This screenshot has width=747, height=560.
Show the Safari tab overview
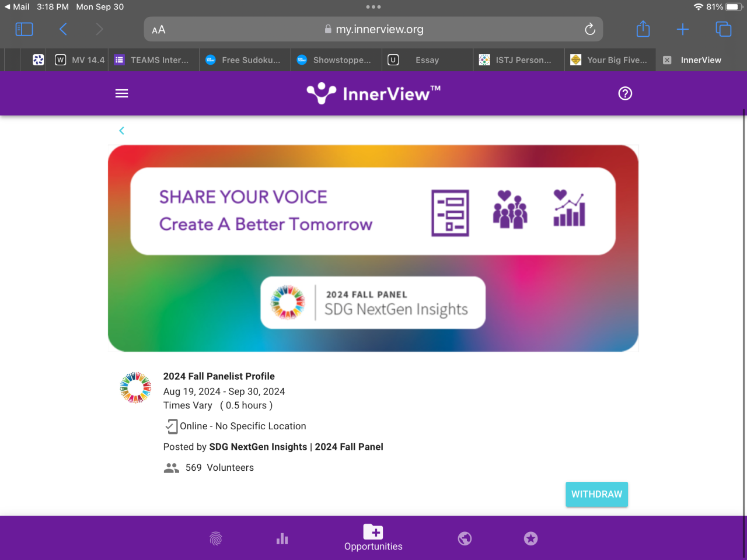[x=723, y=29]
